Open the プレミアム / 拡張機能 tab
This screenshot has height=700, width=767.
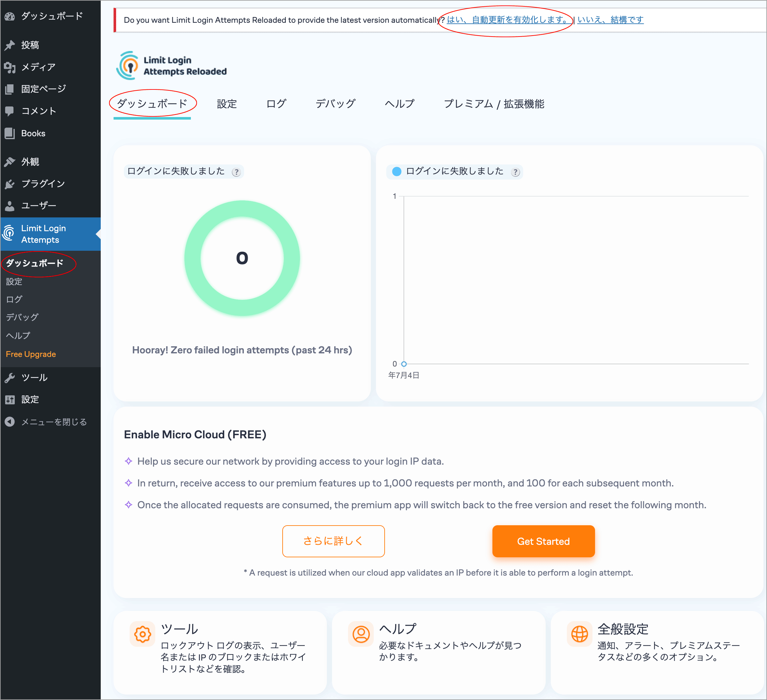pos(494,104)
